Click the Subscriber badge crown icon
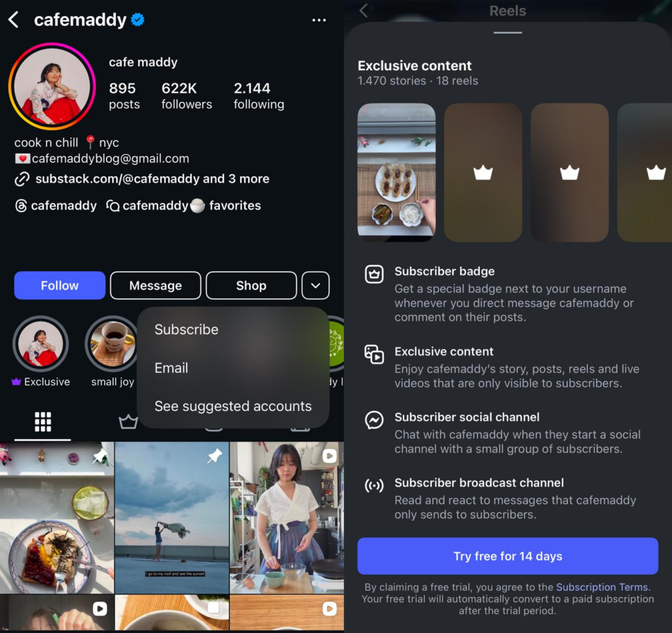Screen dimensions: 672x633 (374, 274)
